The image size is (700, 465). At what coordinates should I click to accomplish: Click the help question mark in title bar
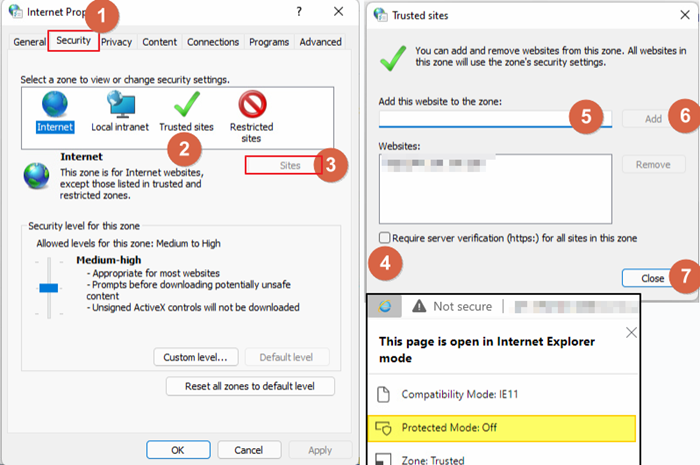coord(299,12)
